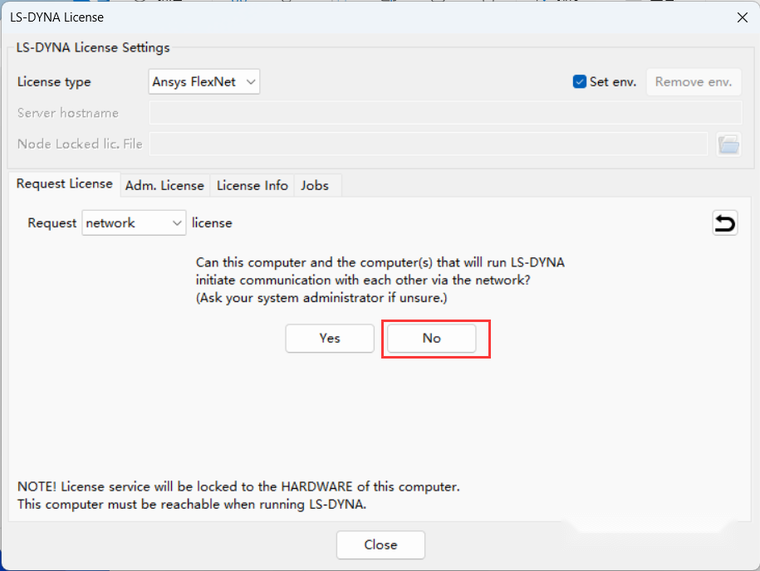Click the 'License type' label

(x=54, y=82)
